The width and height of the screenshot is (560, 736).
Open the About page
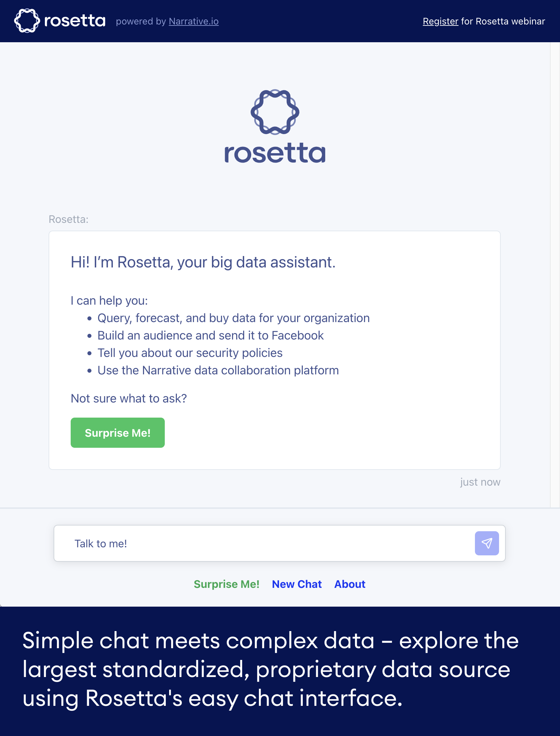[x=349, y=584]
